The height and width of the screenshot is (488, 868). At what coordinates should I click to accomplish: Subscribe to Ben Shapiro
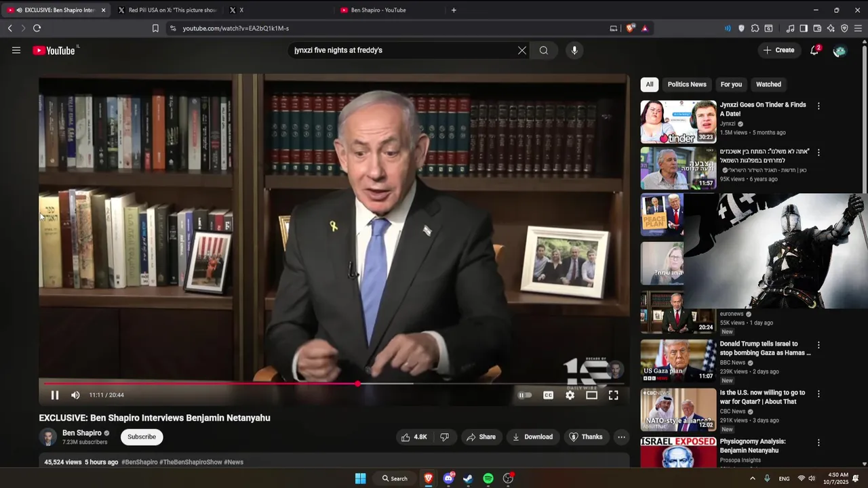click(142, 437)
